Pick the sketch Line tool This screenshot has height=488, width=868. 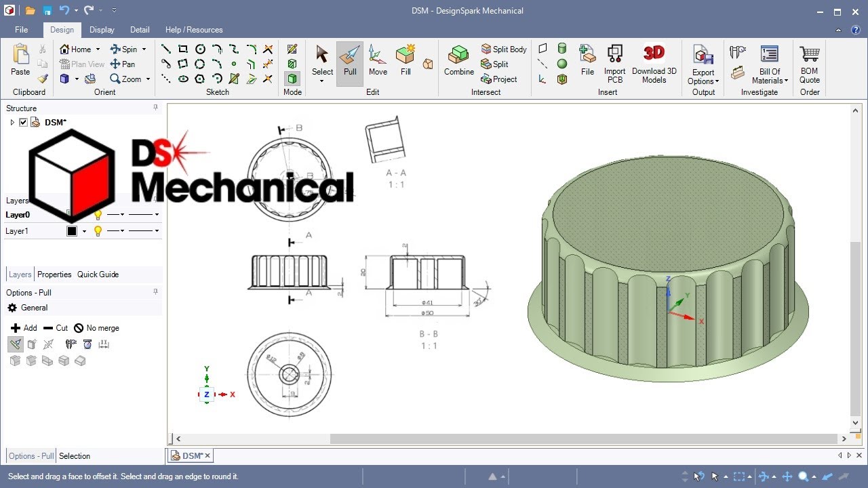pos(165,49)
